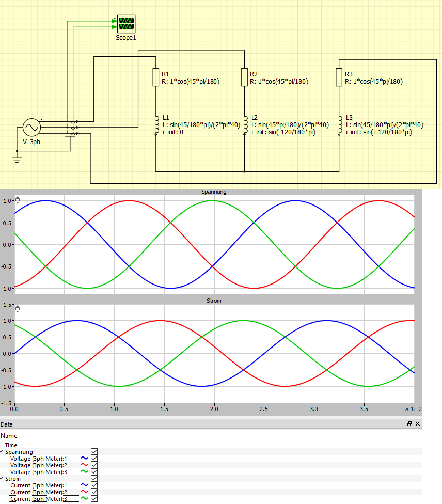The width and height of the screenshot is (442, 504).
Task: Open the Scope1 block
Action: [x=126, y=24]
